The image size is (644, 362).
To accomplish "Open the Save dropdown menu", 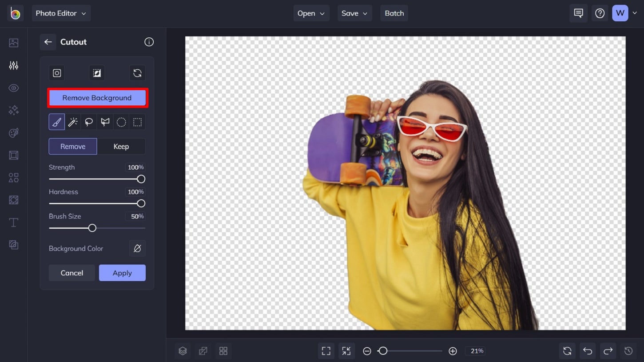I will [354, 13].
